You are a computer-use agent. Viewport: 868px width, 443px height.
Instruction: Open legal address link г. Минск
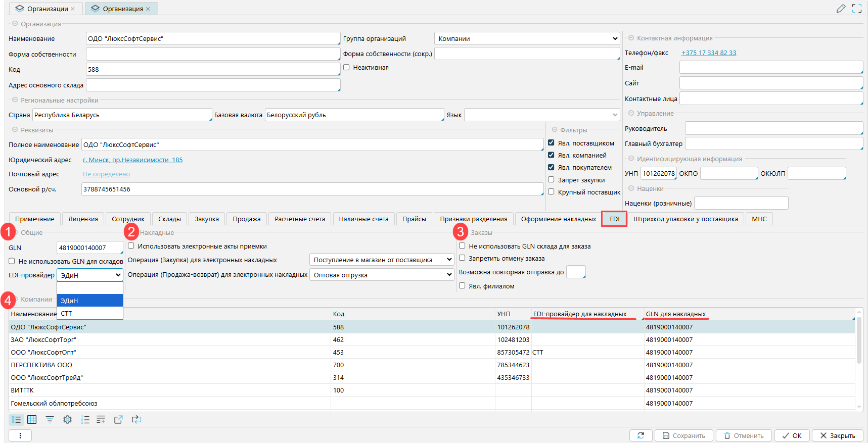132,160
